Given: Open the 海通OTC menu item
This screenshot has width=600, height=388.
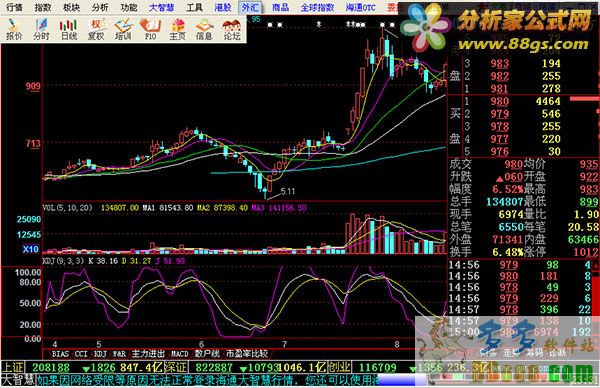Looking at the screenshot, I should [x=360, y=7].
